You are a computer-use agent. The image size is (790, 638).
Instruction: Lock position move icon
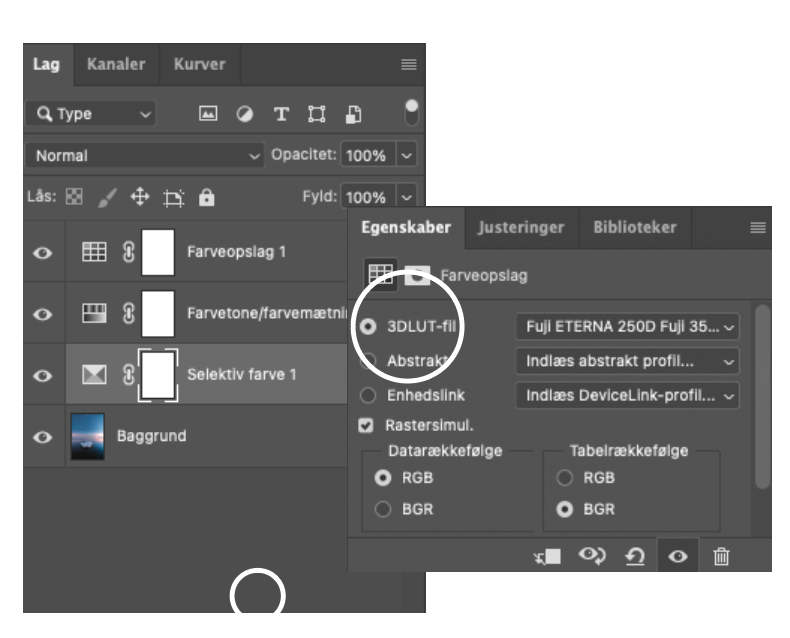point(140,197)
